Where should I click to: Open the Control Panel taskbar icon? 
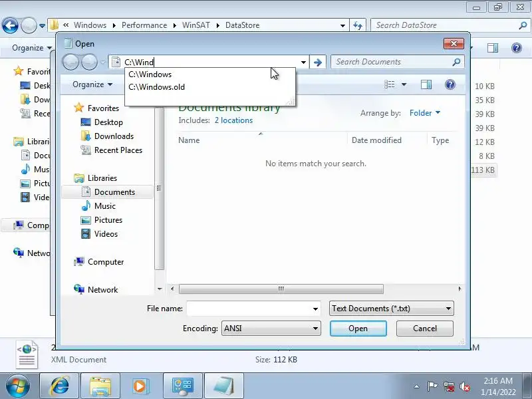coord(182,386)
